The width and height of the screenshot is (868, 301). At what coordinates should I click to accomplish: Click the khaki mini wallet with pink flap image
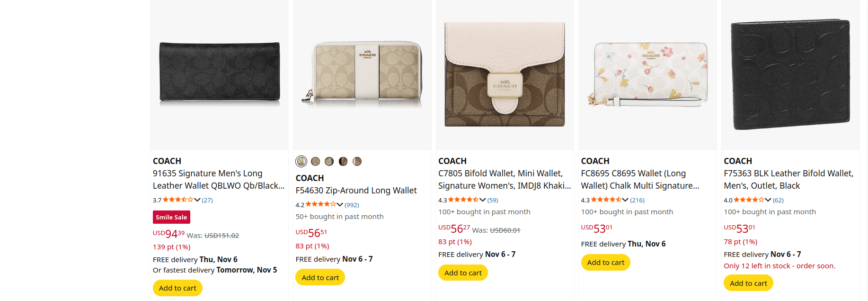click(505, 75)
